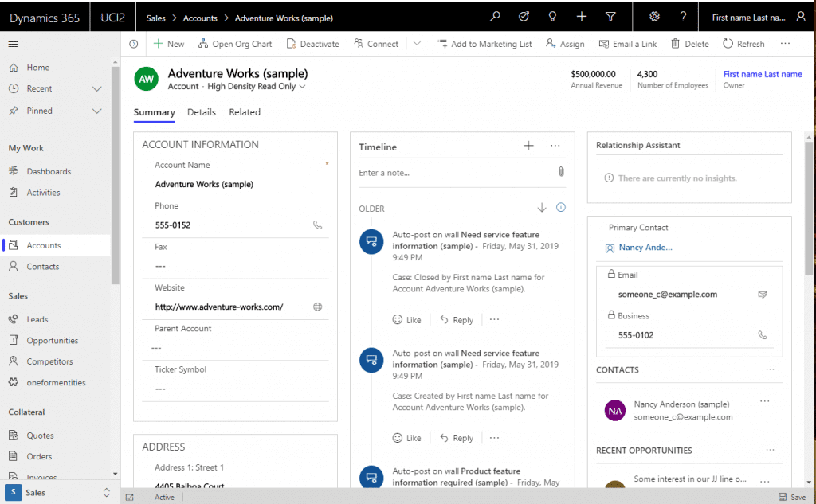
Task: Toggle the hamburger menu to collapse sidebar
Action: [x=14, y=44]
